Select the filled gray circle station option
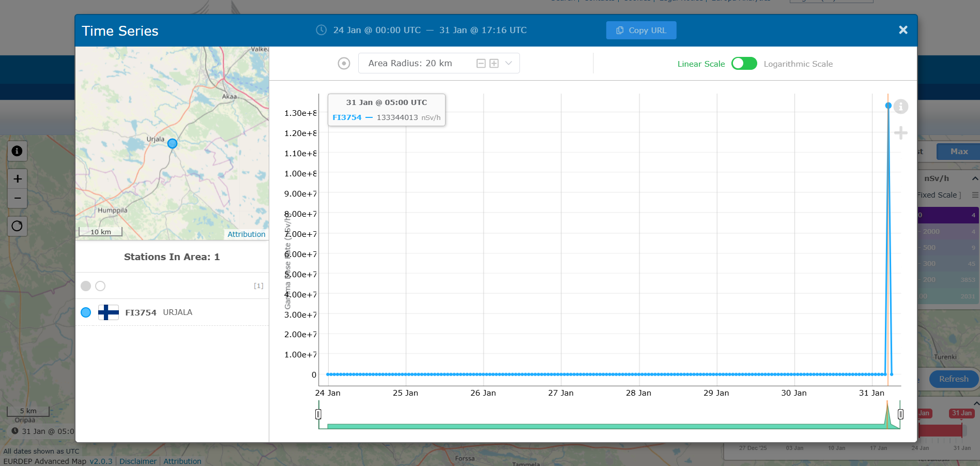 click(x=86, y=286)
